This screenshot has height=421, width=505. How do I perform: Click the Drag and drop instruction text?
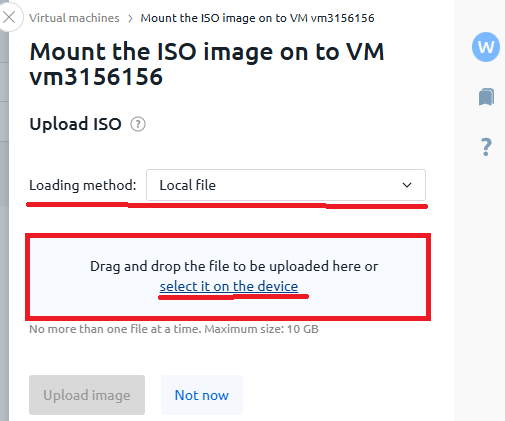point(234,266)
